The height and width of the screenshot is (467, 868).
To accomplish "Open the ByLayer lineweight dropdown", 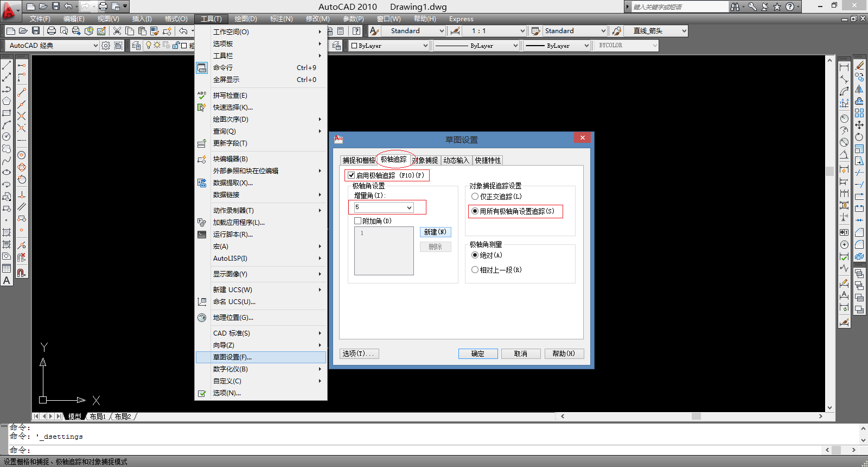I will (x=557, y=46).
